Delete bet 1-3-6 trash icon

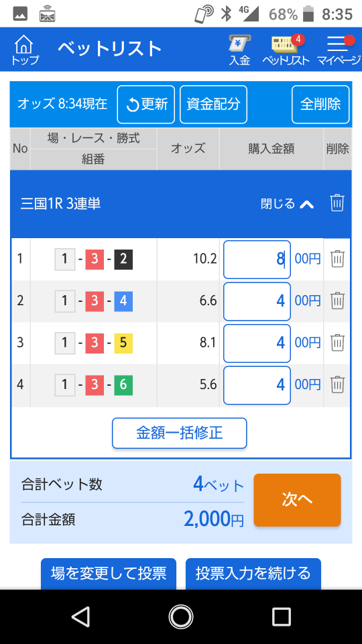click(x=337, y=384)
